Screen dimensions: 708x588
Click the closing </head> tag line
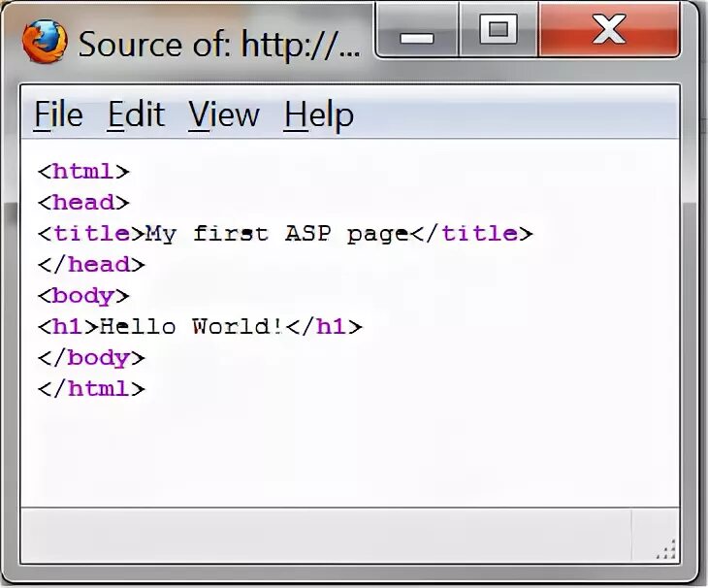(x=92, y=265)
